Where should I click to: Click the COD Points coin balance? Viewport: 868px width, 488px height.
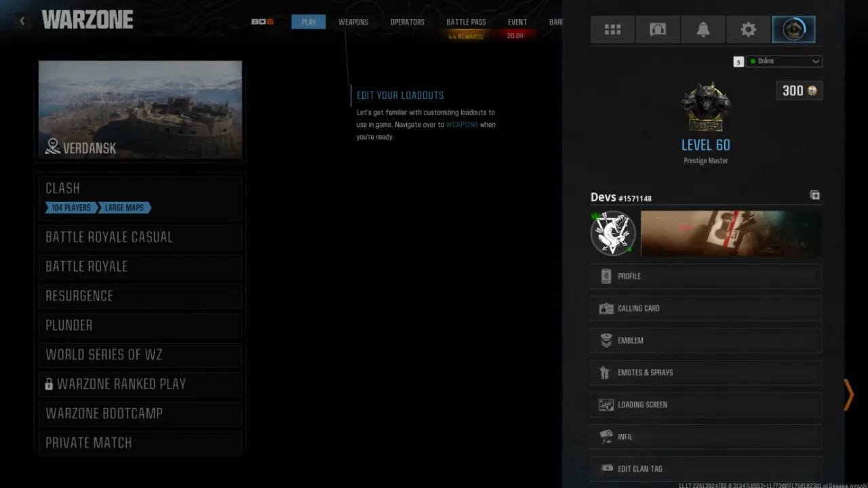point(799,91)
